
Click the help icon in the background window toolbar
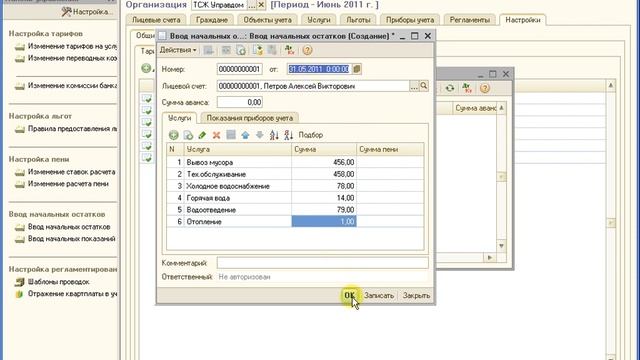coord(484,88)
